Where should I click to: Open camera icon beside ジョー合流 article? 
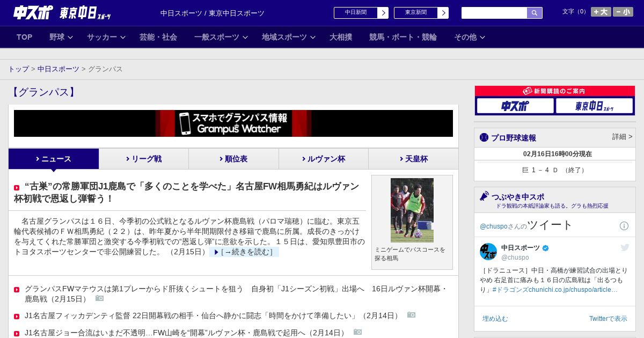[x=357, y=332]
